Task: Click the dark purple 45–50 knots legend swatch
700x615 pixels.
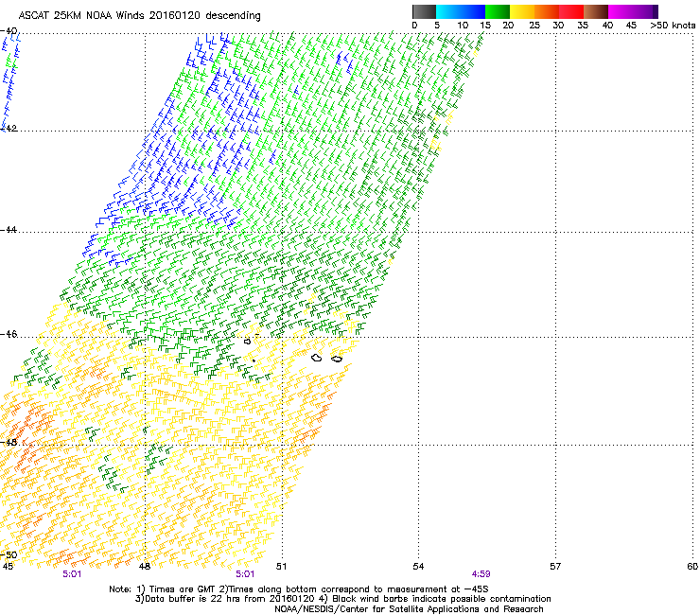Action: click(645, 11)
